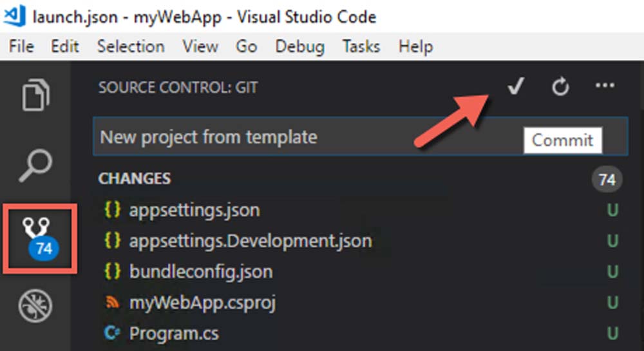This screenshot has width=644, height=351.
Task: Open the Debug menu
Action: click(x=300, y=46)
